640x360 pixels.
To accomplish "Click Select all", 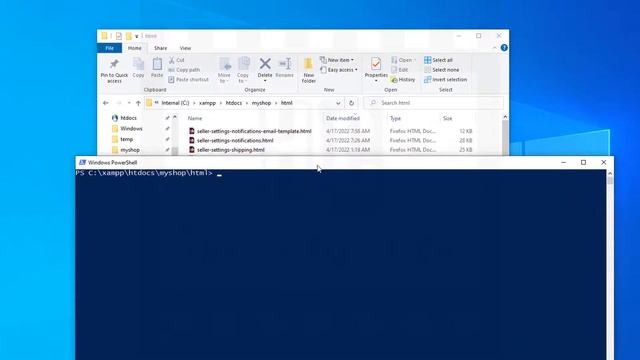I will 438,60.
